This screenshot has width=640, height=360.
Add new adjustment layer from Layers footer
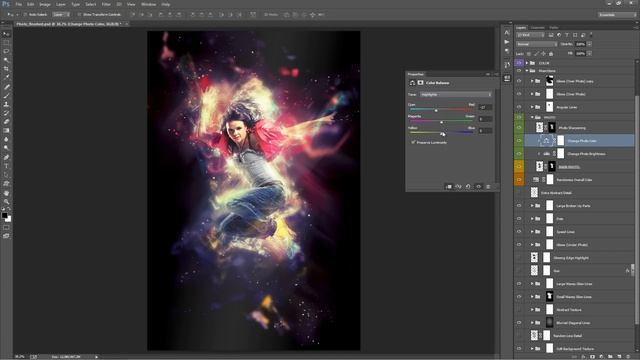pos(601,357)
